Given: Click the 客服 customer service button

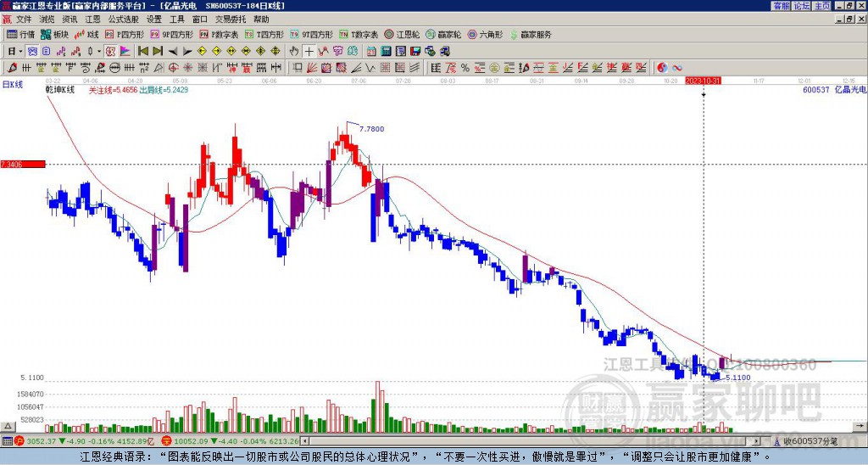Looking at the screenshot, I should (x=781, y=6).
